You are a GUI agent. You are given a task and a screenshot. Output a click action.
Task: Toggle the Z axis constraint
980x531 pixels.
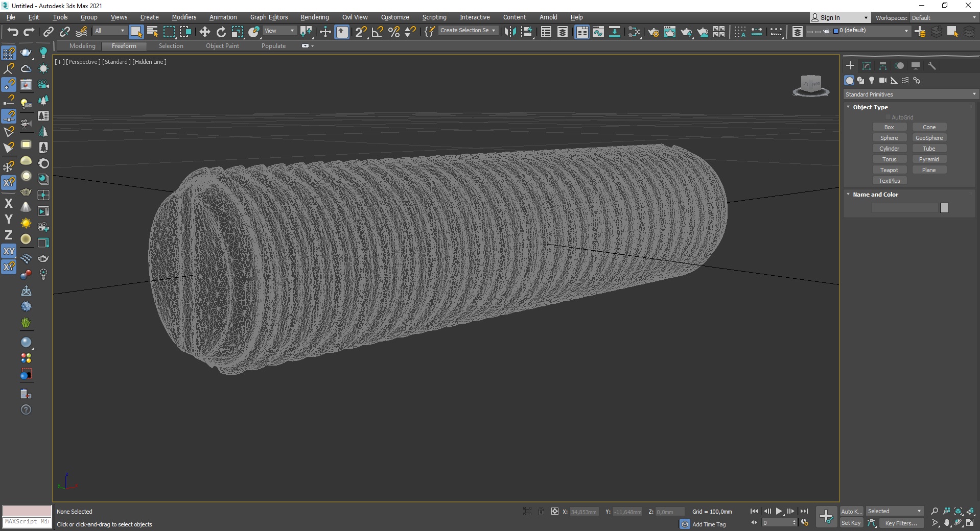(9, 235)
